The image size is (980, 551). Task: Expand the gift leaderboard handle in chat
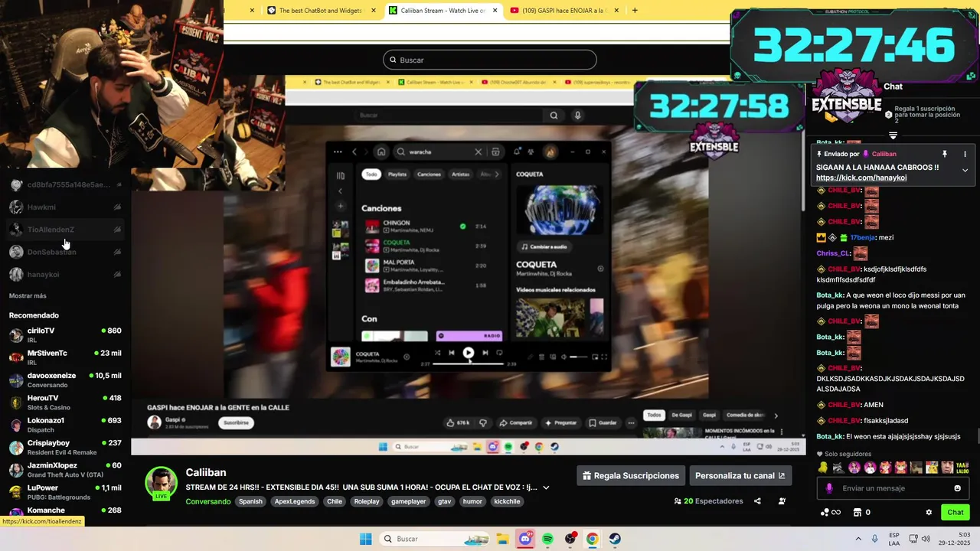893,135
